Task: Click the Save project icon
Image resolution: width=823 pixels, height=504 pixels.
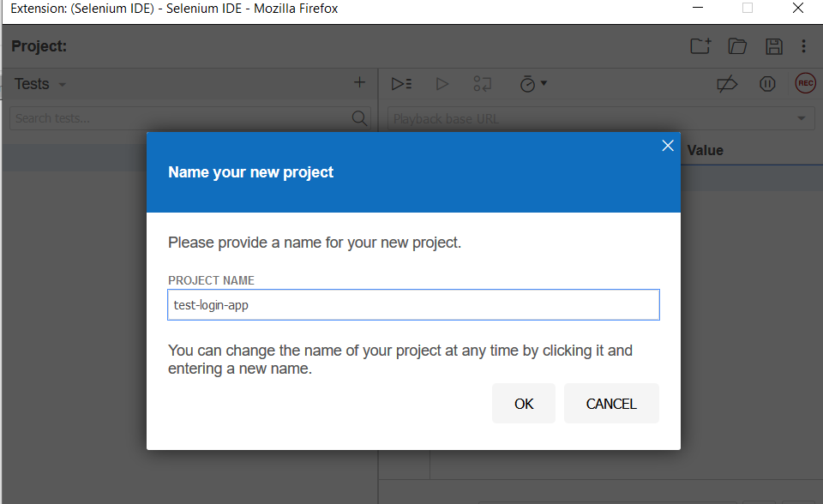Action: tap(774, 46)
